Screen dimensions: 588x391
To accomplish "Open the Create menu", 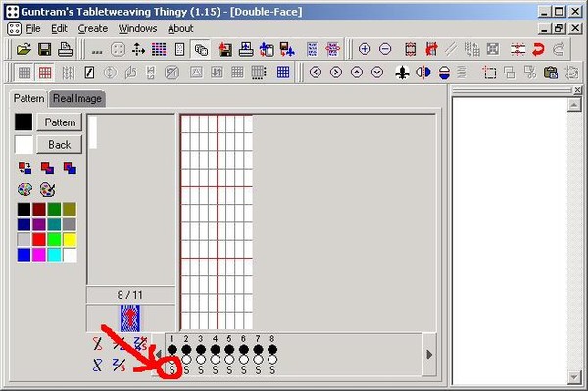I will point(93,28).
